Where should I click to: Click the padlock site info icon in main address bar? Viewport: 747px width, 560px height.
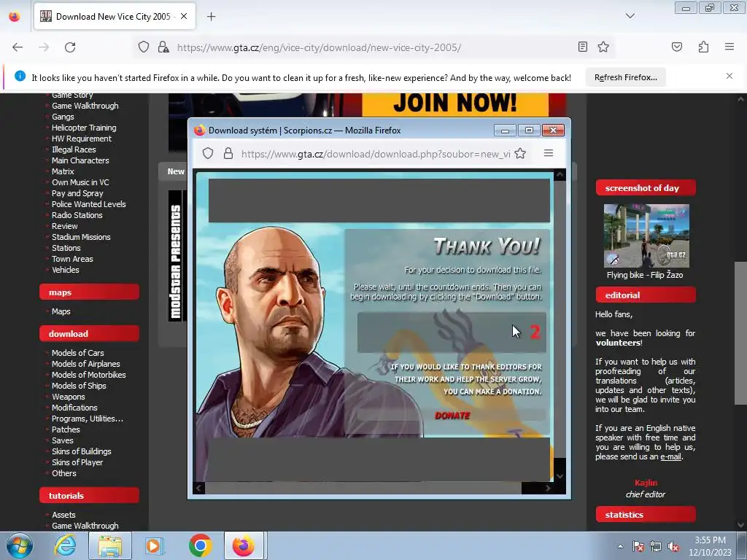click(x=163, y=47)
